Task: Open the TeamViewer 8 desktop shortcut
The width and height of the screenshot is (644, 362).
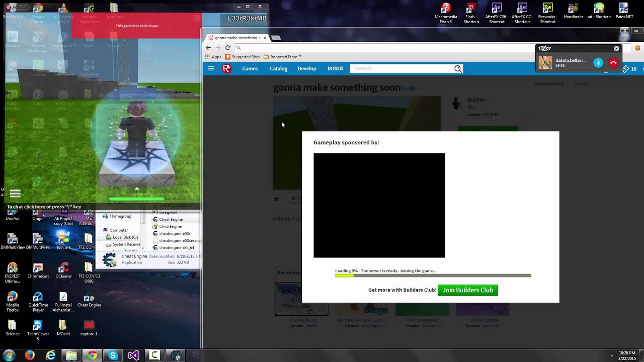Action: (x=38, y=330)
